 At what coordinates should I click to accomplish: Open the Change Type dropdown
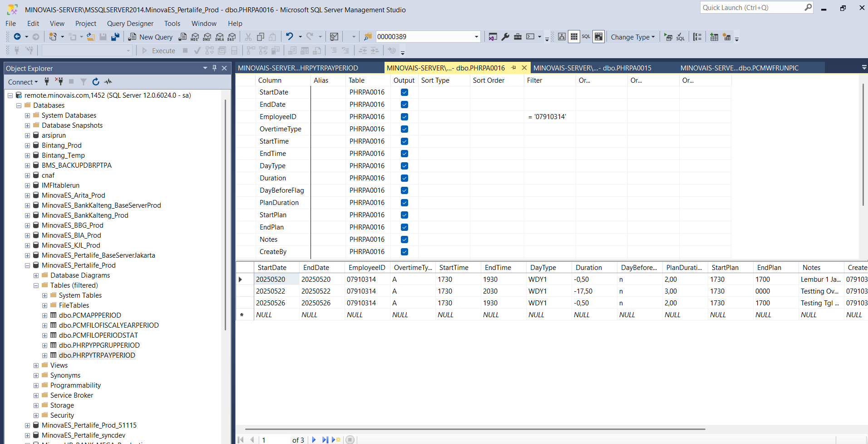coord(632,37)
